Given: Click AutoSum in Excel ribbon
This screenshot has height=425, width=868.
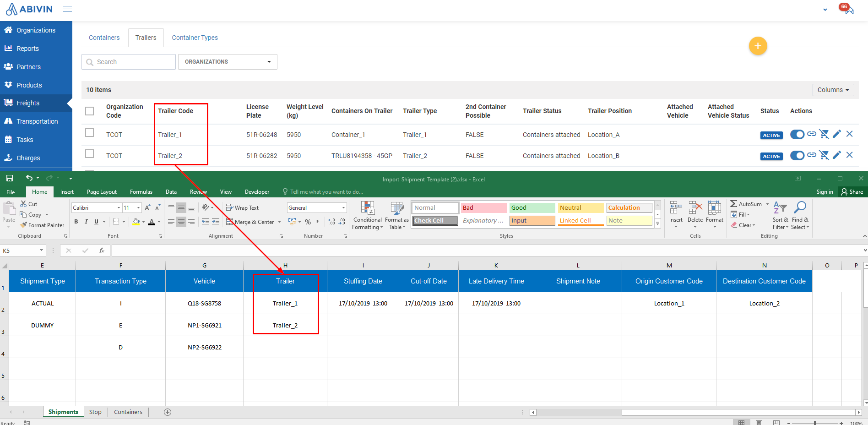Looking at the screenshot, I should (746, 204).
